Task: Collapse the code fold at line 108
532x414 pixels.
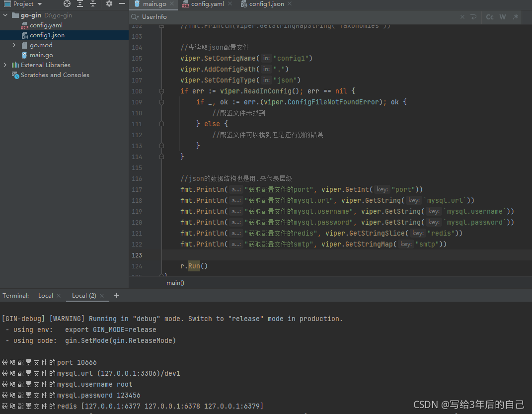Action: coord(161,91)
